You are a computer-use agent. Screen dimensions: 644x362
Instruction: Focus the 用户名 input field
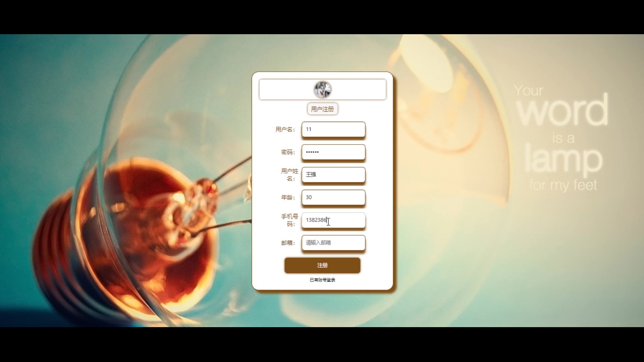[333, 129]
